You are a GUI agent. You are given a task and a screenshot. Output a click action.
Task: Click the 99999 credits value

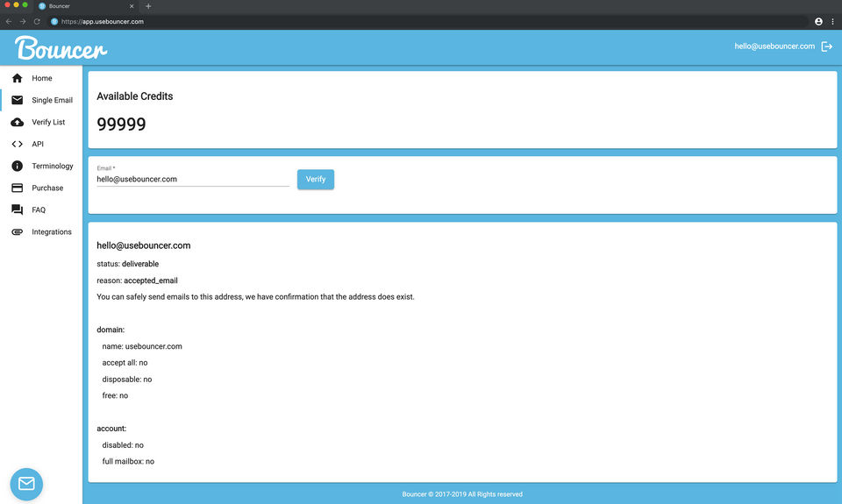tap(121, 124)
